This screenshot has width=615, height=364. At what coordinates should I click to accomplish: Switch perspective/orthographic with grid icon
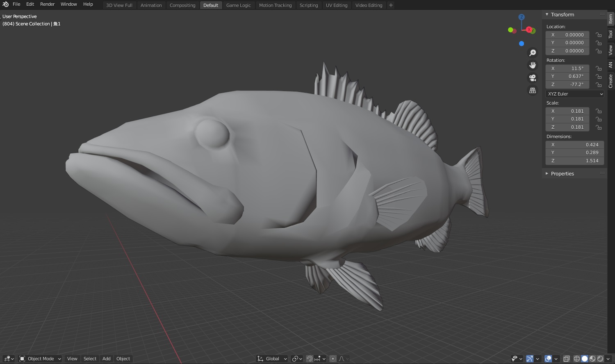[533, 91]
